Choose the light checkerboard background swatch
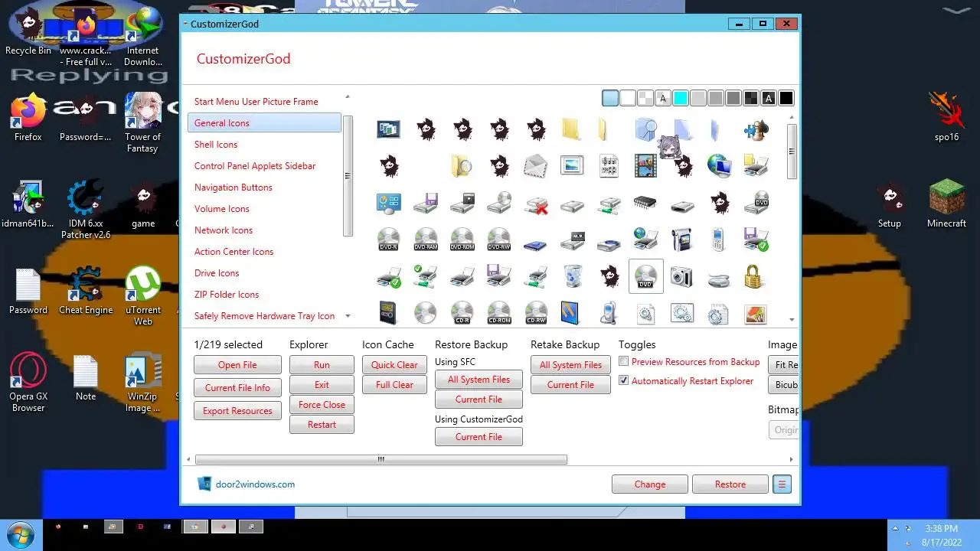The height and width of the screenshot is (551, 980). tap(645, 98)
